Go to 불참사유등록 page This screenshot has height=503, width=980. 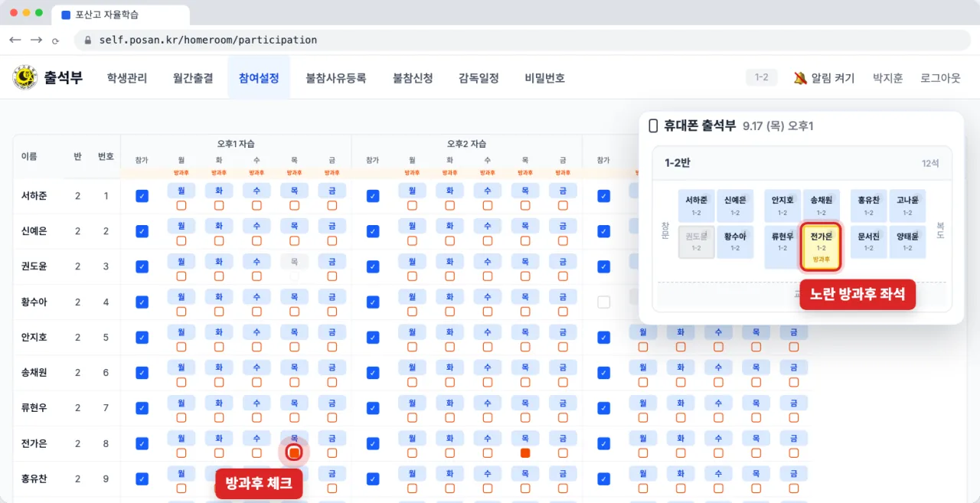[336, 78]
